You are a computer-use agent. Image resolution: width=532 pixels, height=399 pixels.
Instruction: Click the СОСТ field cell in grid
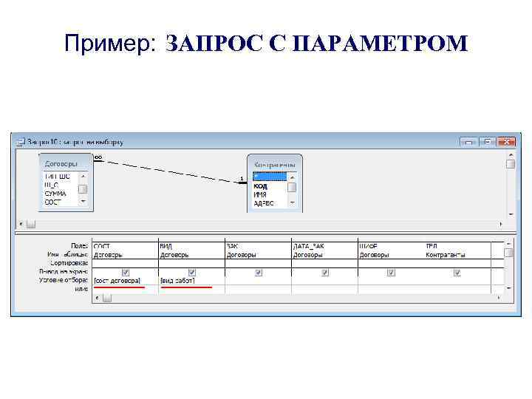coord(125,246)
